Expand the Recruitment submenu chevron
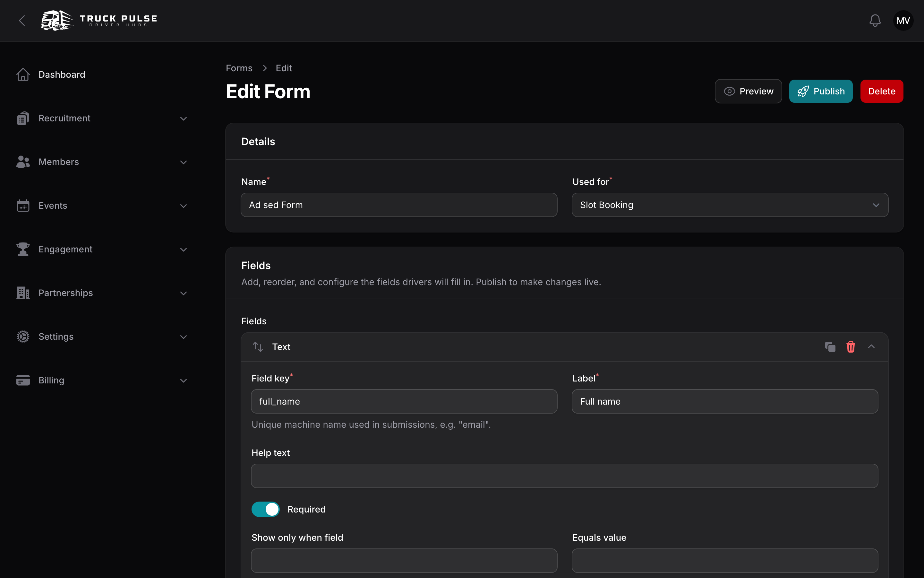 click(x=183, y=118)
